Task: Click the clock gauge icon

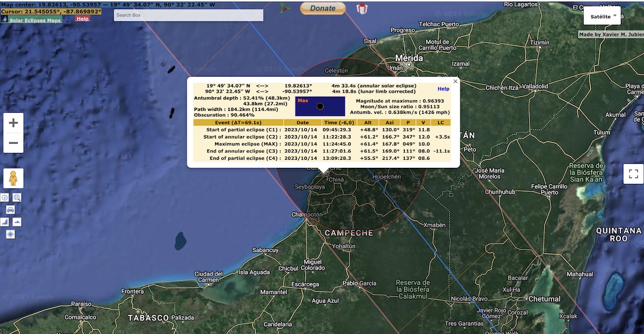Action: [x=5, y=198]
